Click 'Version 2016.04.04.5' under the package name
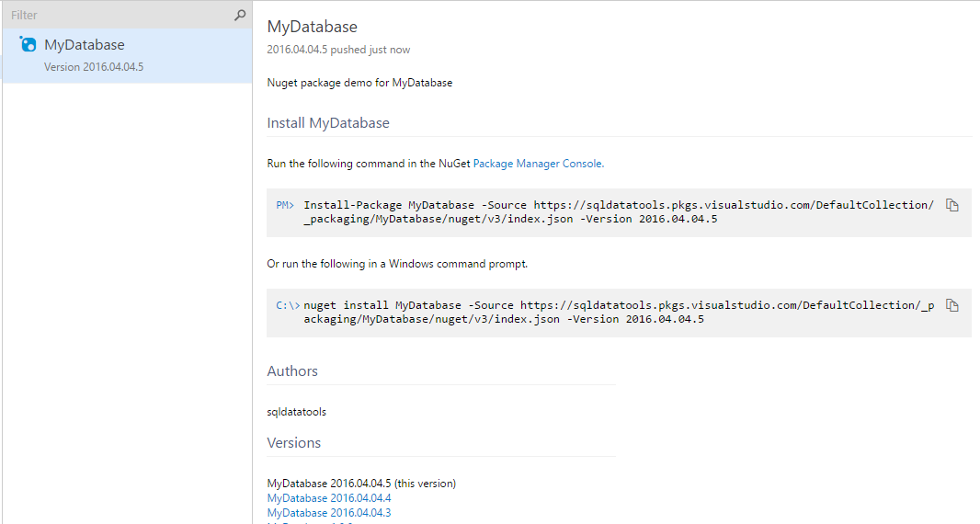The image size is (980, 524). (94, 67)
